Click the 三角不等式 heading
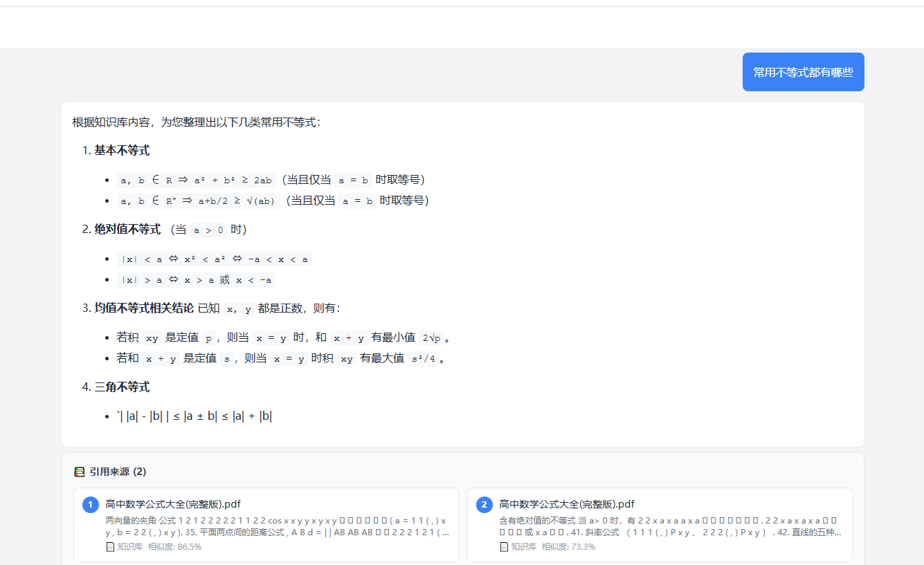This screenshot has height=565, width=924. pos(122,387)
